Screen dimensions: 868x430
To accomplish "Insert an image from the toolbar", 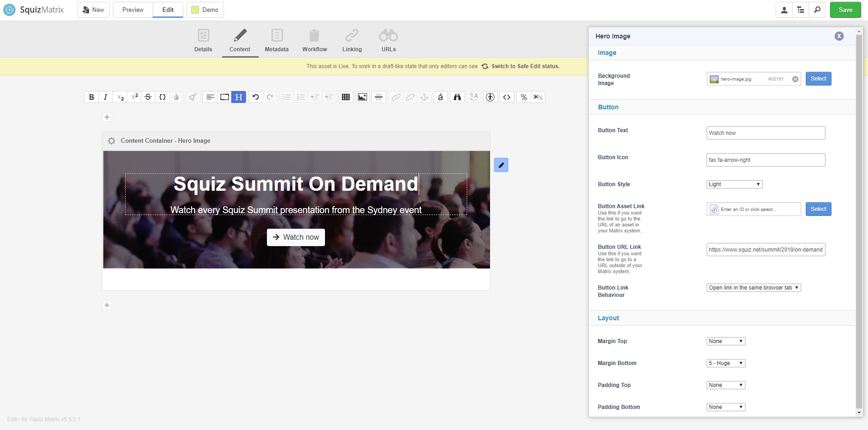I will [x=362, y=97].
